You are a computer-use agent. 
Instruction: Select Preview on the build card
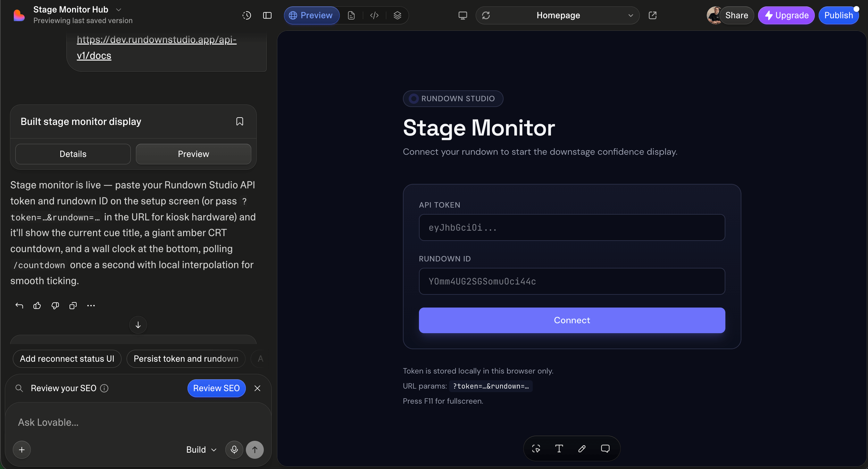pyautogui.click(x=193, y=154)
